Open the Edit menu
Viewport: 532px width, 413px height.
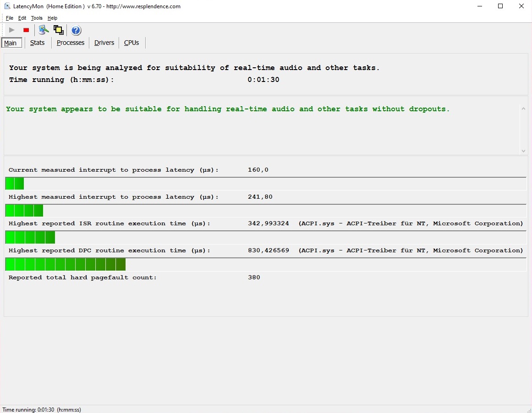coord(22,18)
